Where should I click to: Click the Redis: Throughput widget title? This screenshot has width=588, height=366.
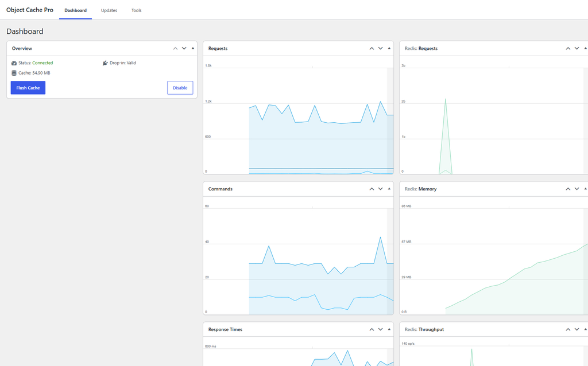pos(424,329)
